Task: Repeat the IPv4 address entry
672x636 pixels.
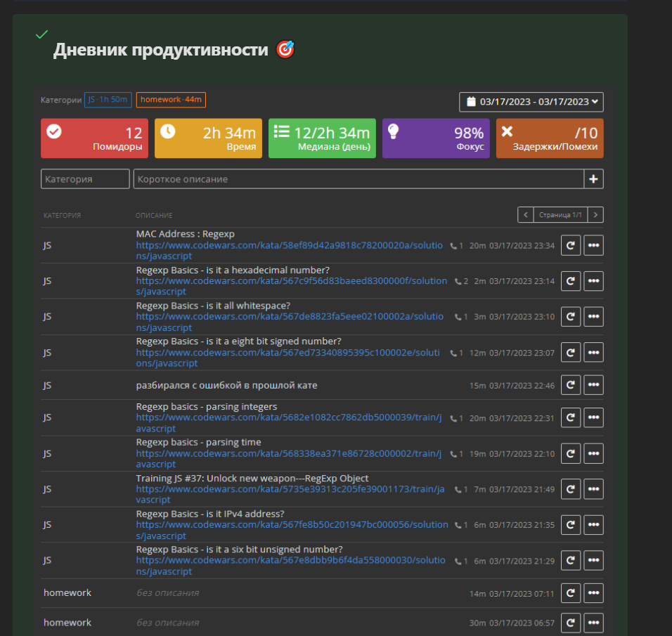Action: coord(571,524)
